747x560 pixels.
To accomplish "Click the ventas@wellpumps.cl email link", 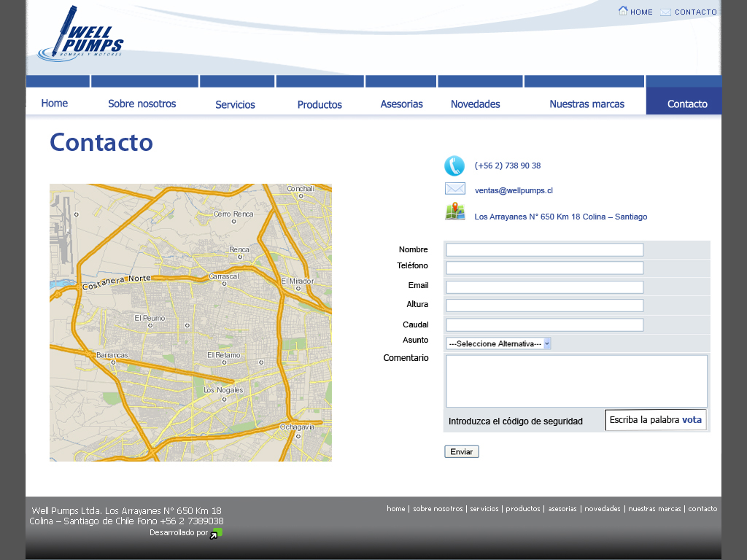I will pos(514,190).
